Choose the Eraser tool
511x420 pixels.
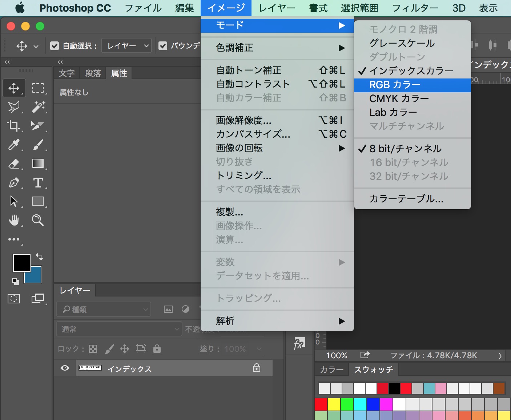point(14,164)
